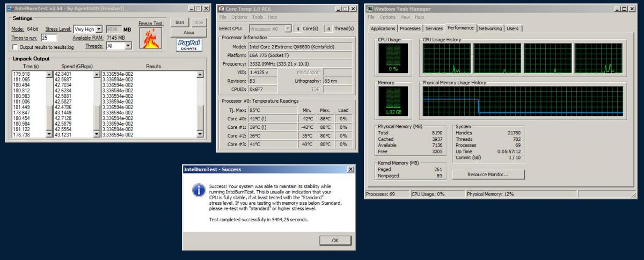Click up arrow of Time (s) list scrollbar
Viewport: 644px width, 260px height.
(50, 74)
